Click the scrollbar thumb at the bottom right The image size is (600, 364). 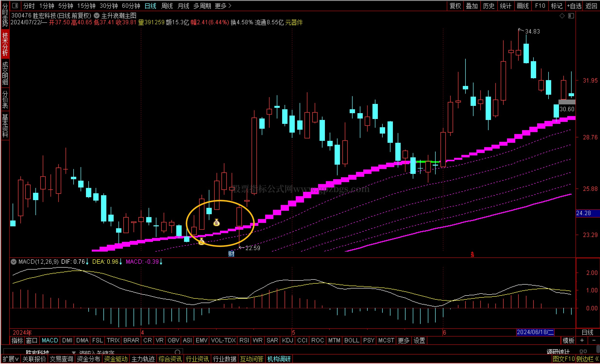[598, 349]
